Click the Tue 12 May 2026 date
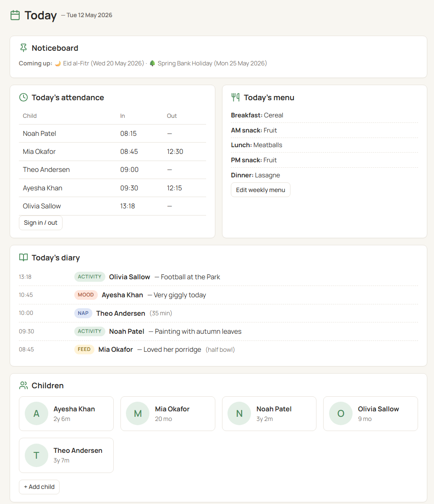The width and height of the screenshot is (434, 504). tap(89, 15)
